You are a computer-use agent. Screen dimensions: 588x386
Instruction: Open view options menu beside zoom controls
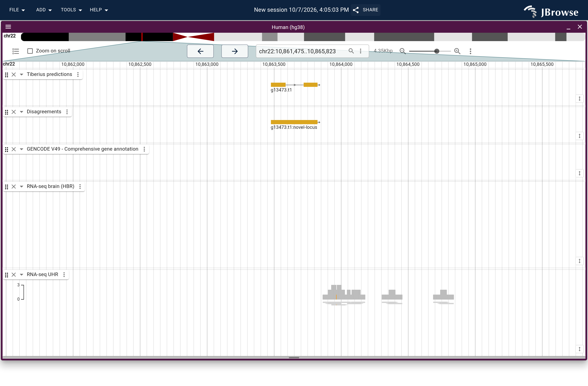(470, 51)
